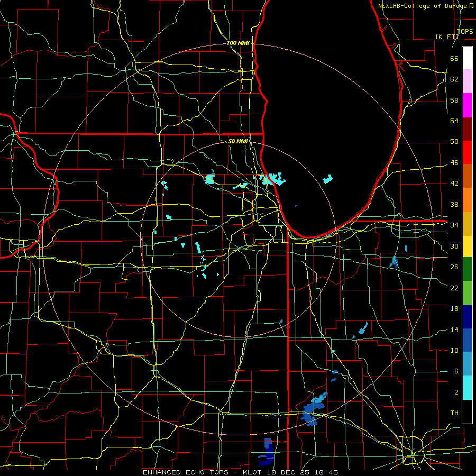Click the "18" scale value
476x476 pixels.
pos(454,309)
